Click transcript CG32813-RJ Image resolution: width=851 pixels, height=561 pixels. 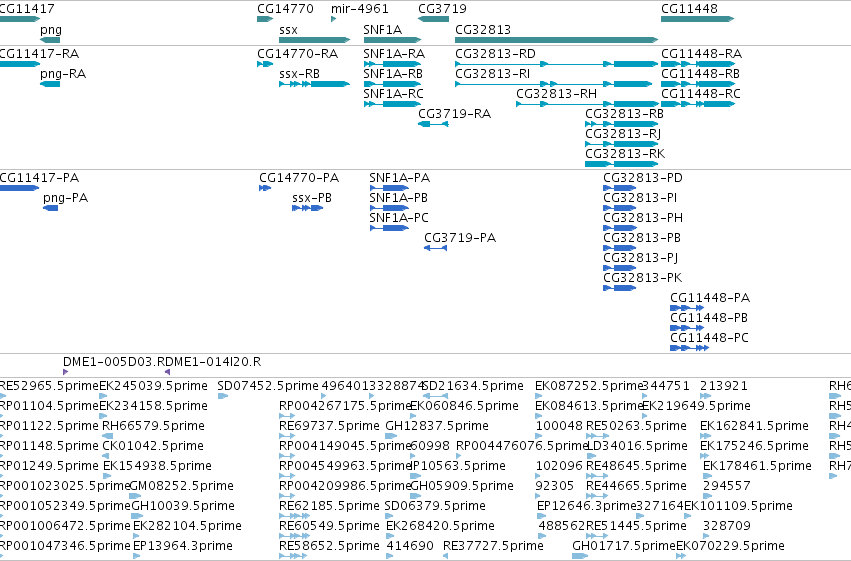(621, 144)
